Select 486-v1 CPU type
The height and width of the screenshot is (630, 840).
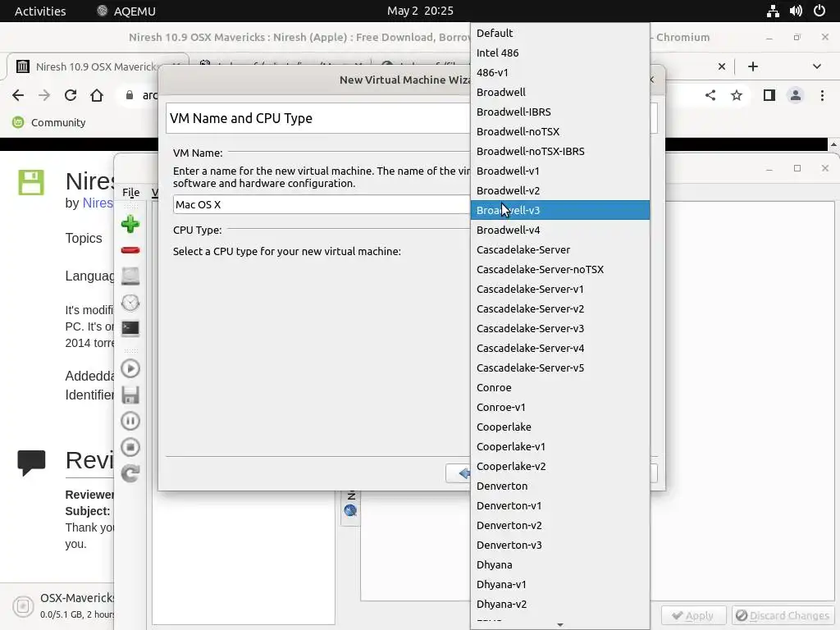(x=559, y=72)
